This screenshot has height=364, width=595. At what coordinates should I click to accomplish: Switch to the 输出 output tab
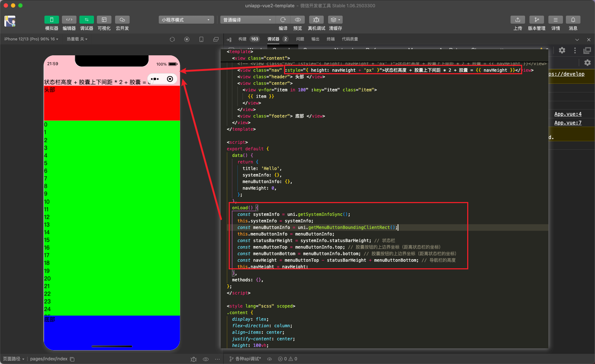[315, 39]
